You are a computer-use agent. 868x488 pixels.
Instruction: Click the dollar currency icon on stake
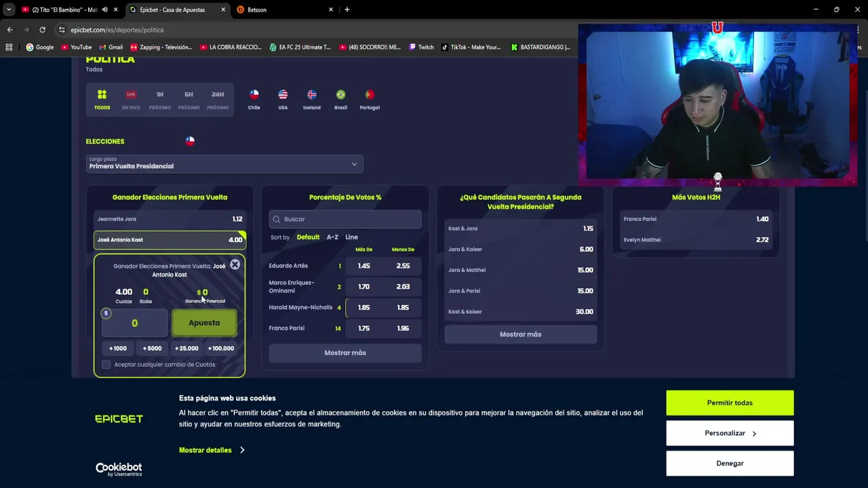coord(106,313)
